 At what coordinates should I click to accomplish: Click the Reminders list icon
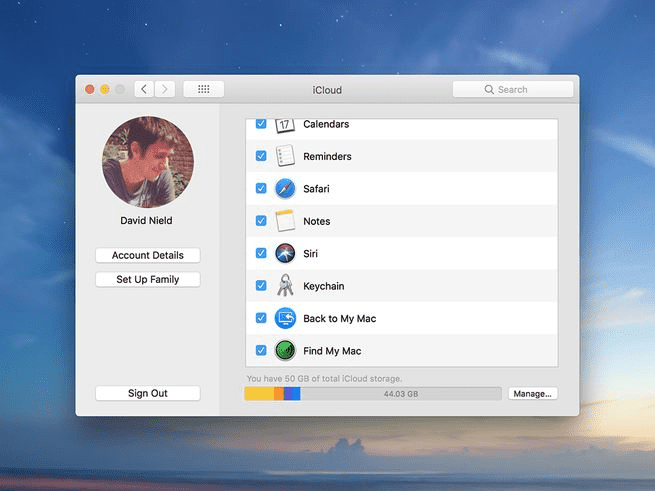click(x=285, y=156)
